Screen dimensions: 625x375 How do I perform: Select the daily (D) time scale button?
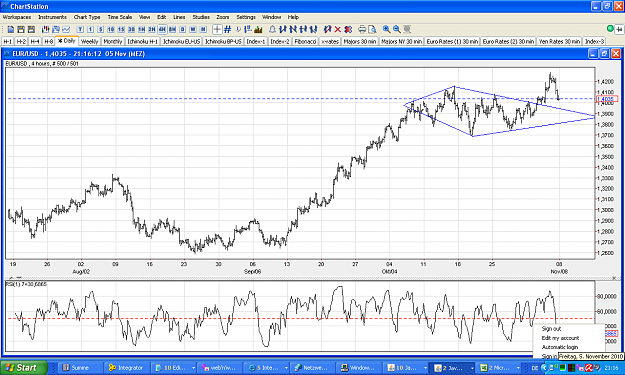[183, 29]
